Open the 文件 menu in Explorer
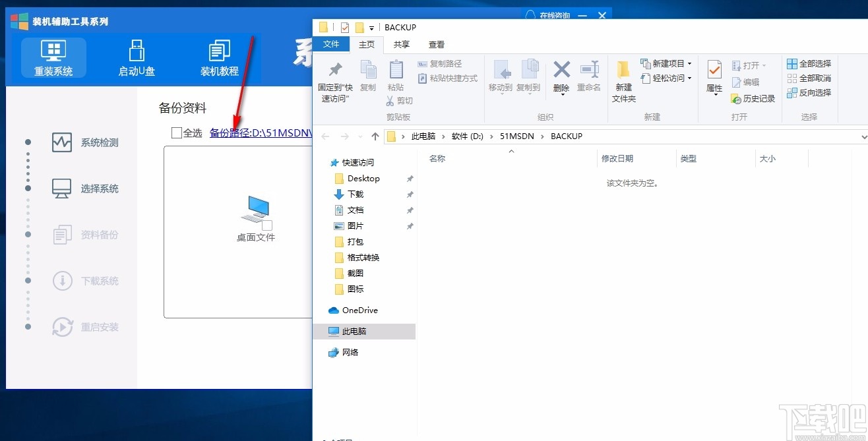Viewport: 868px width, 441px height. 331,44
